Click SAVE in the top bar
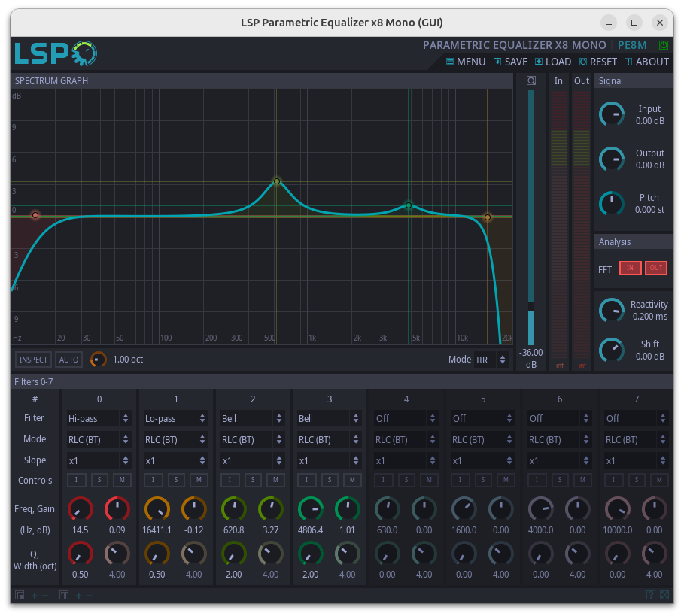 510,62
